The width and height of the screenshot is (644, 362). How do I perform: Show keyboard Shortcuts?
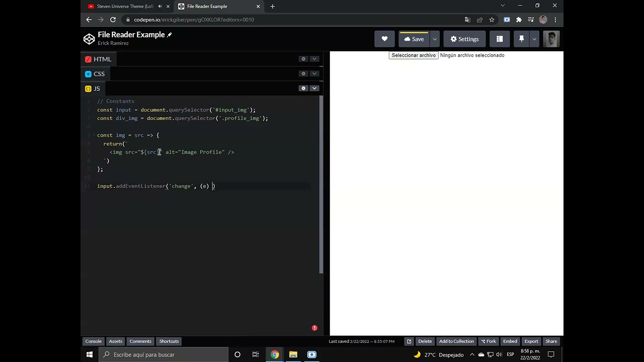[x=169, y=341]
